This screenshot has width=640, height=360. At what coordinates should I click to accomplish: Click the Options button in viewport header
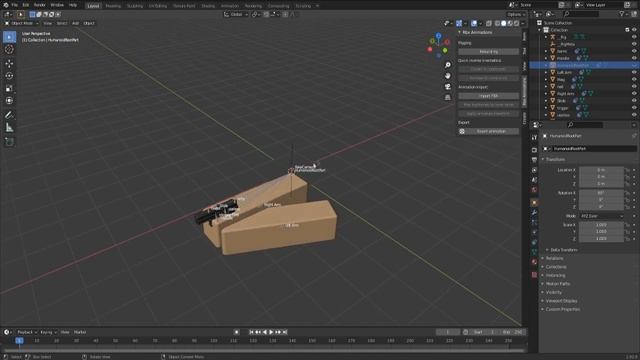point(516,14)
